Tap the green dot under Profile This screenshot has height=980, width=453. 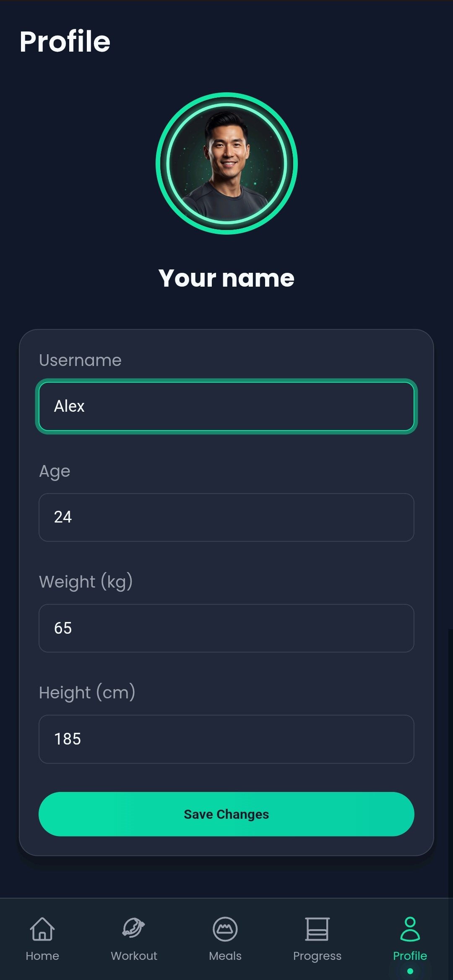(x=410, y=971)
